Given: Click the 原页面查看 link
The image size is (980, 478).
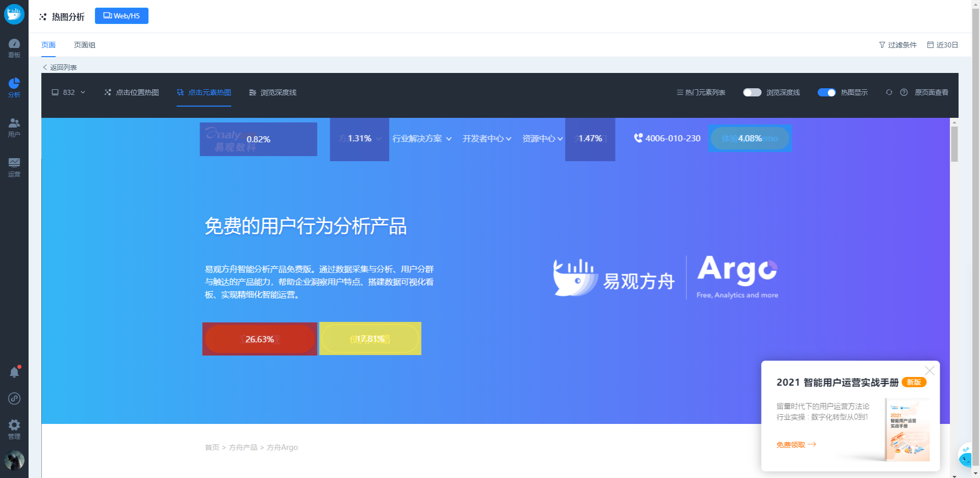Looking at the screenshot, I should [x=932, y=92].
